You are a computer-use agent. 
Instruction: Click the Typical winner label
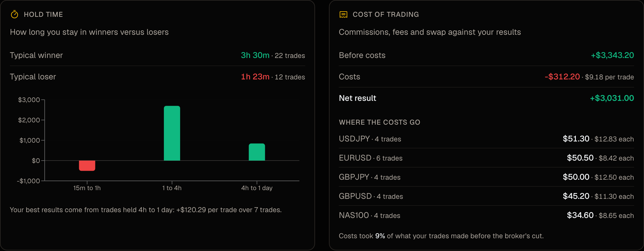pyautogui.click(x=36, y=55)
